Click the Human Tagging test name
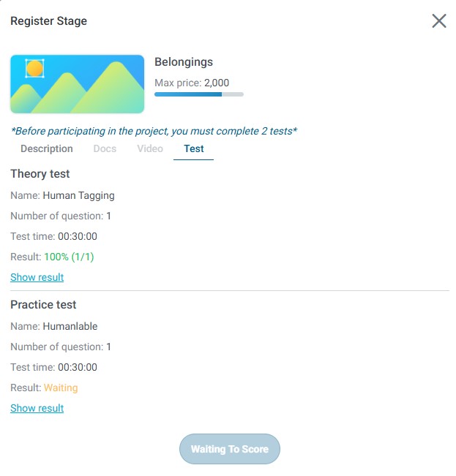 (78, 195)
